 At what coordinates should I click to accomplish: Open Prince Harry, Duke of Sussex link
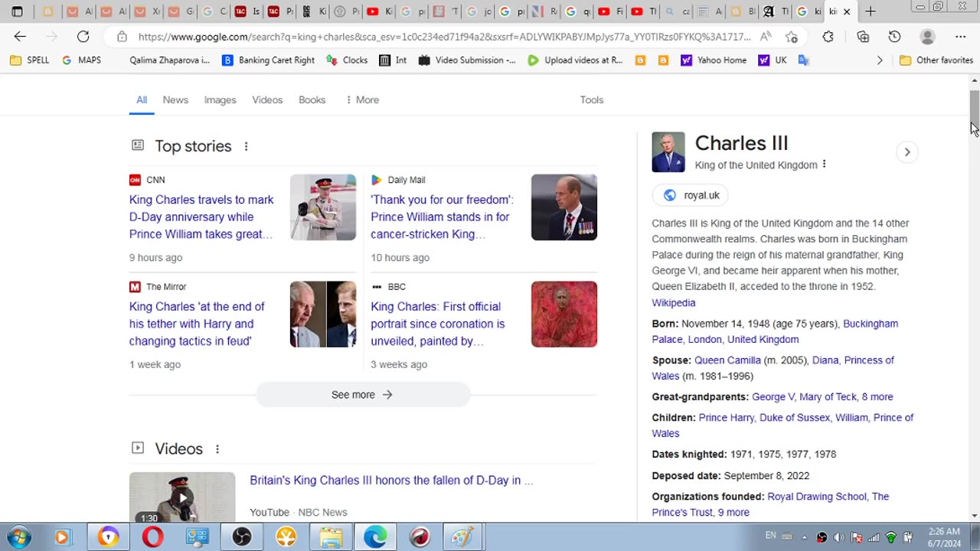coord(764,418)
